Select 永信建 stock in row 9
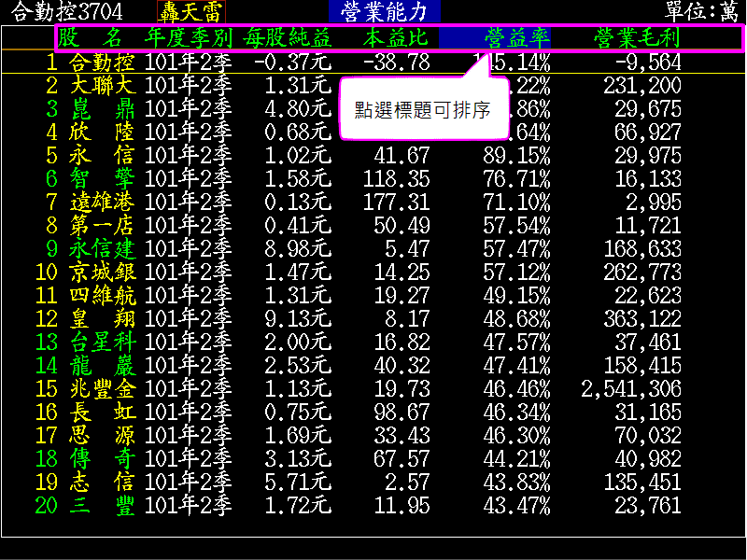747x560 pixels. (102, 248)
